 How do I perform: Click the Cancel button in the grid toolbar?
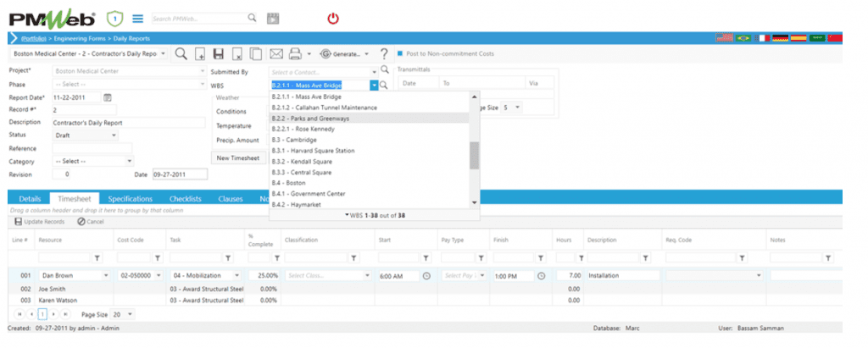tap(91, 222)
